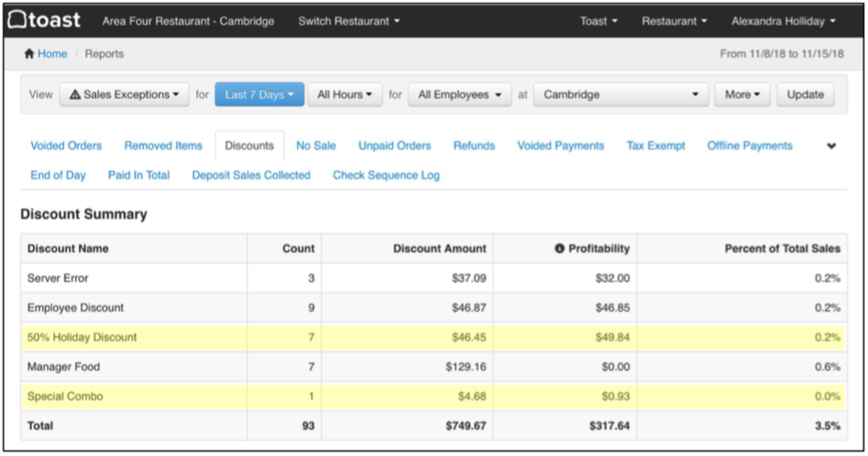
Task: Open the Cambridge location selector
Action: coord(621,95)
